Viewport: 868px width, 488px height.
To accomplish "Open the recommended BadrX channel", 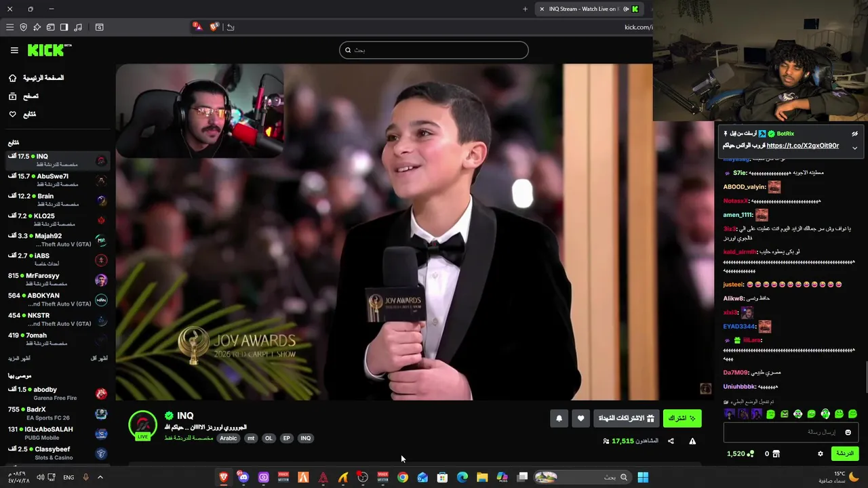I will (x=57, y=413).
